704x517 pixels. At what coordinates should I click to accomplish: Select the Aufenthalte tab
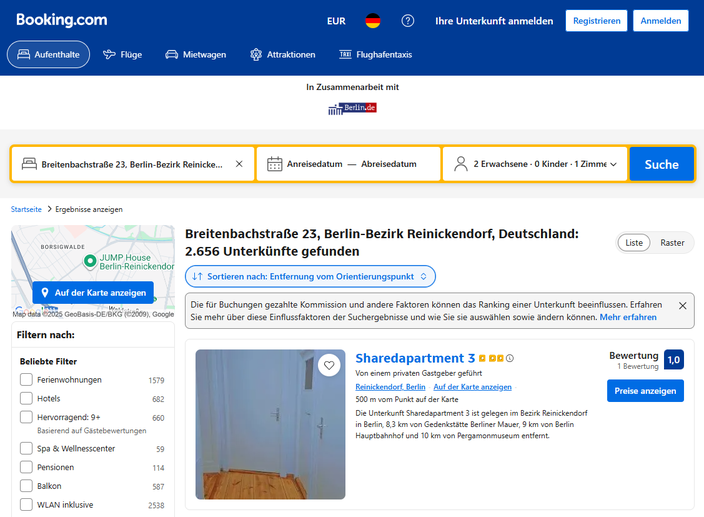click(x=48, y=54)
